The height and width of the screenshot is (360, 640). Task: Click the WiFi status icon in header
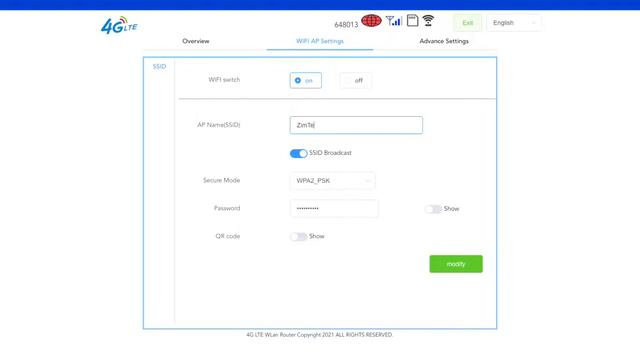point(428,20)
